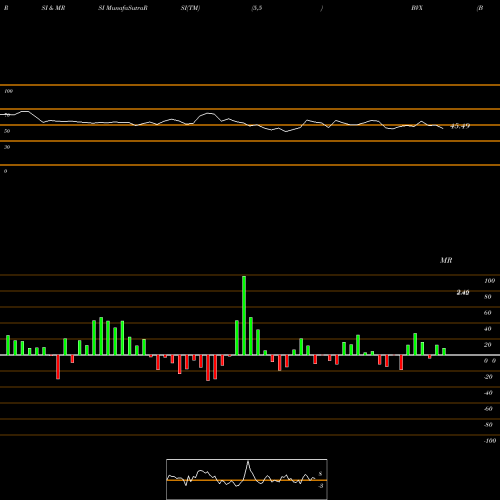
Task: Click the '70' RSI axis label
Action: 7,115
